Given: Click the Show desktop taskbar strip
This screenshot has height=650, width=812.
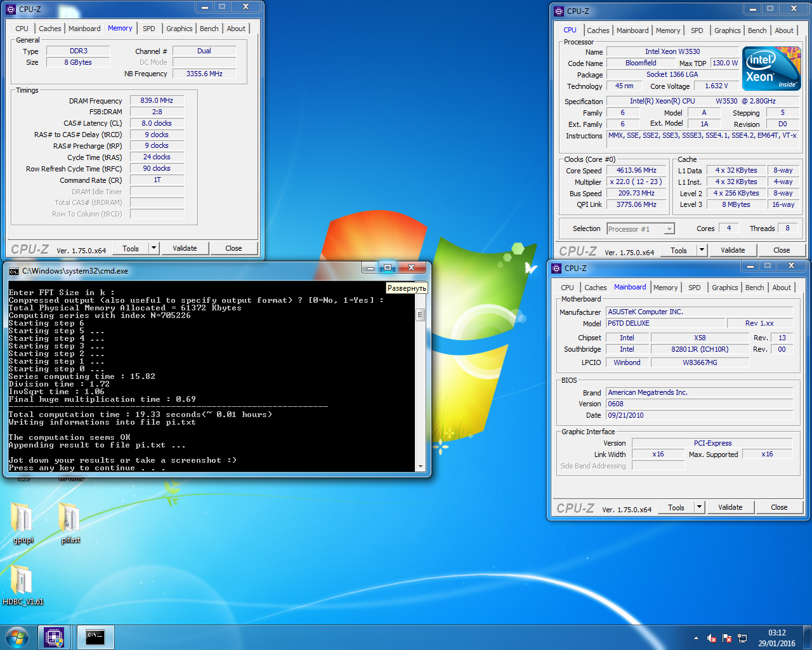Looking at the screenshot, I should (808, 638).
